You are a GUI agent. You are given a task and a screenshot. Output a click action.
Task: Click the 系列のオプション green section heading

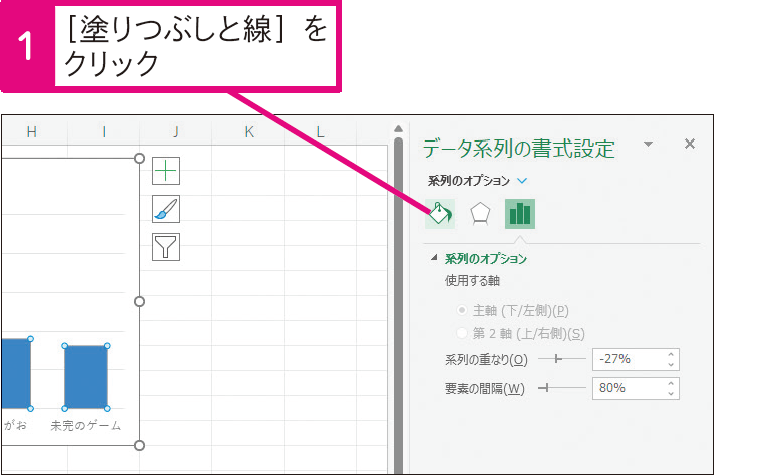click(x=486, y=258)
